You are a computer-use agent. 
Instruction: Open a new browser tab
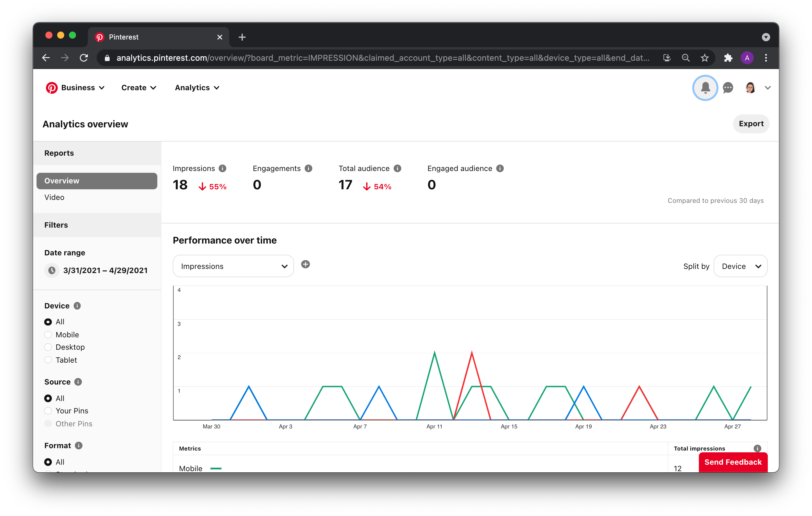pyautogui.click(x=242, y=37)
